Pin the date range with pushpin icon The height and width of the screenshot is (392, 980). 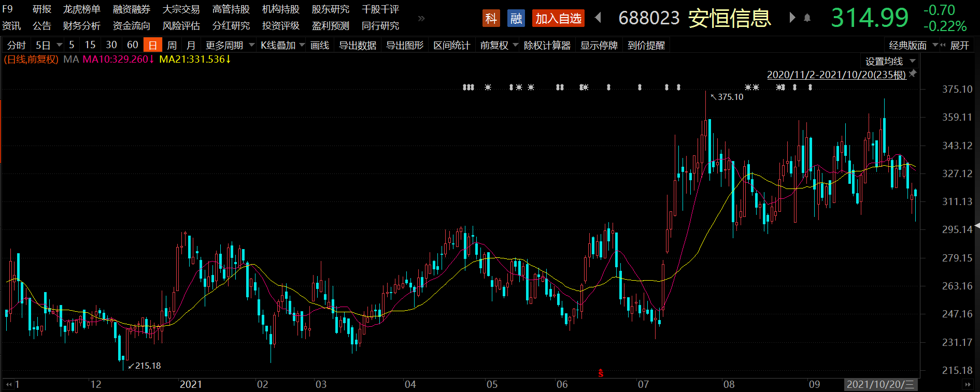(913, 74)
